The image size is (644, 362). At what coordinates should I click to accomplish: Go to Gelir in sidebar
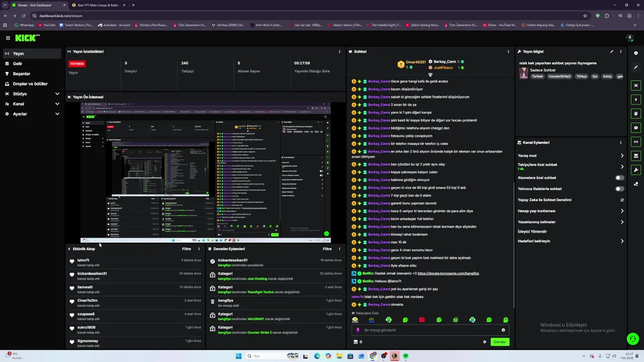click(x=32, y=64)
